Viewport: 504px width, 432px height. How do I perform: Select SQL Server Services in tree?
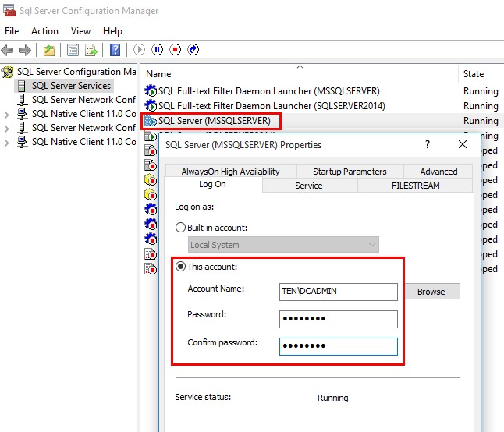point(71,86)
